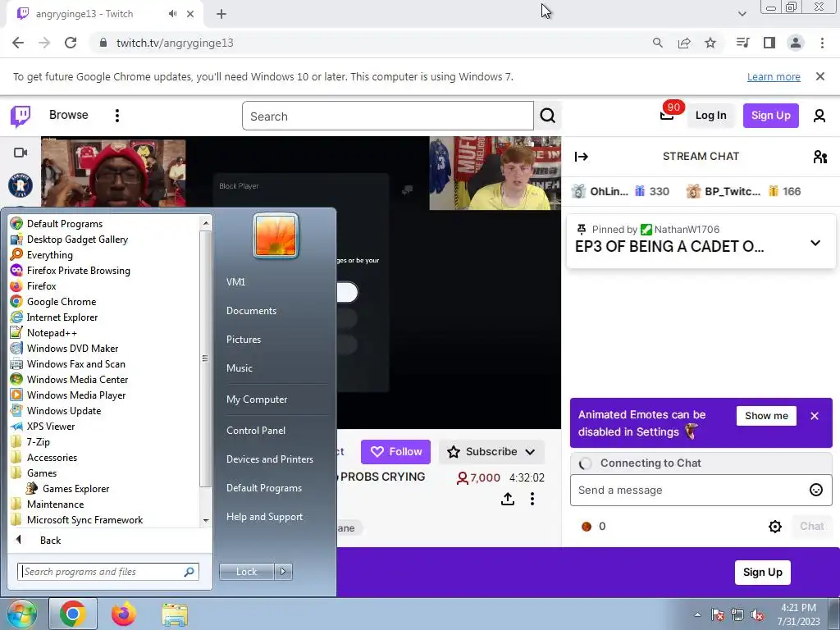This screenshot has width=840, height=630.
Task: Open Chrome three-dot menu
Action: pos(822,43)
